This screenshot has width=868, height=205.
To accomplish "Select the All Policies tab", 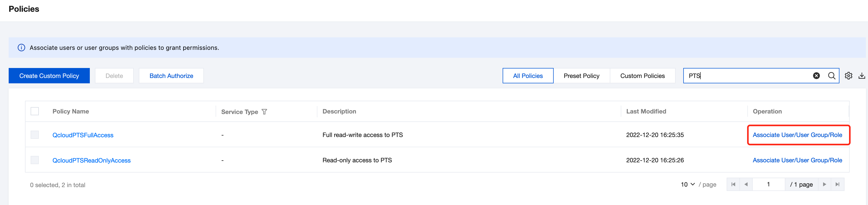I will click(x=528, y=76).
